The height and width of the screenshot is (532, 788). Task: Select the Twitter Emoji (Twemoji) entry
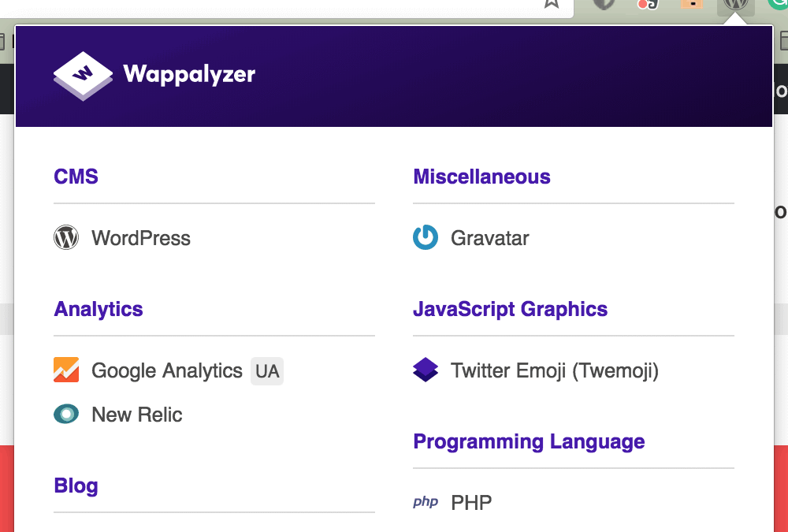(554, 370)
